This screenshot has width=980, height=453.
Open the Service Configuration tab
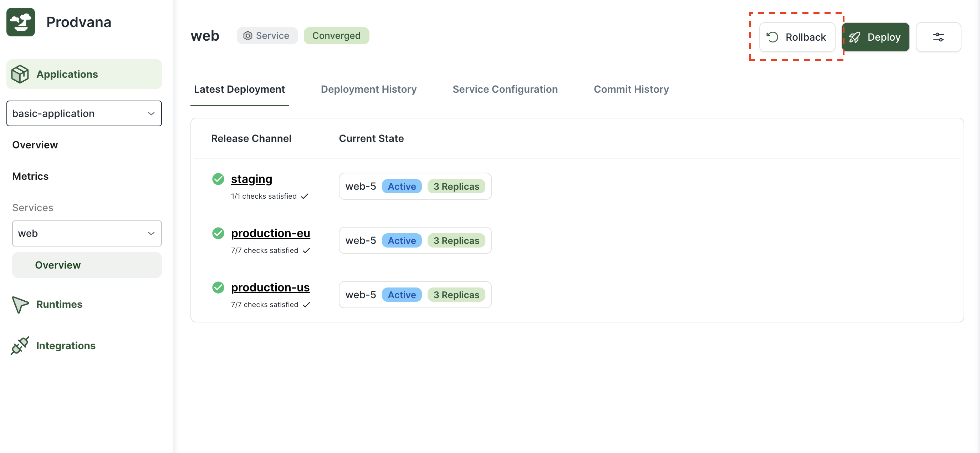(x=505, y=90)
